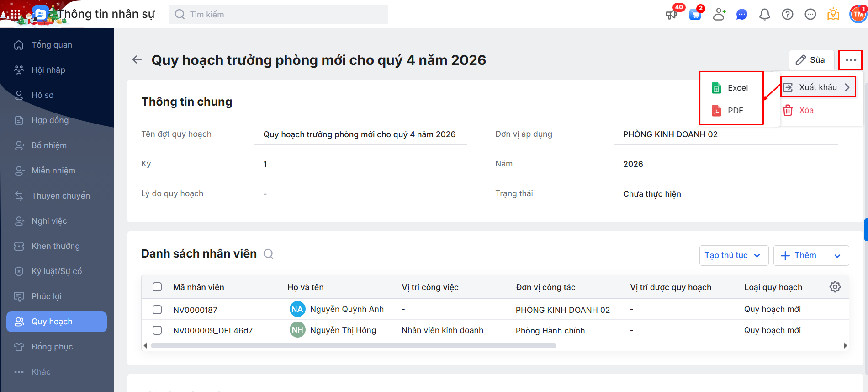Screen dimensions: 868x392
Task: Click the megaphone announcements icon
Action: click(671, 15)
